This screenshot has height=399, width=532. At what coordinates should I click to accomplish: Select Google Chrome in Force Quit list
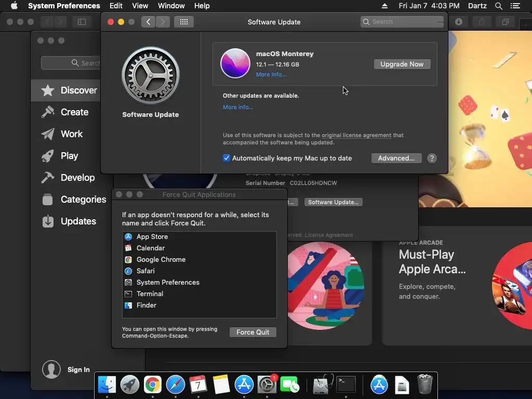click(199, 260)
